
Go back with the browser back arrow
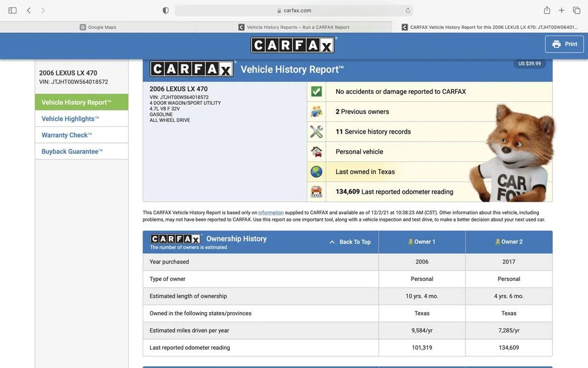29,10
